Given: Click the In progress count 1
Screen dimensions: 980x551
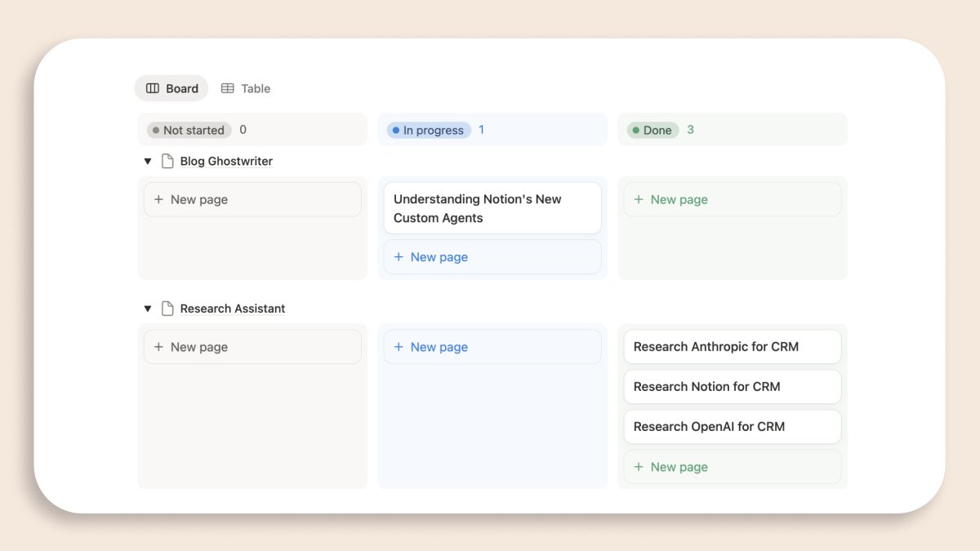Looking at the screenshot, I should pos(481,130).
